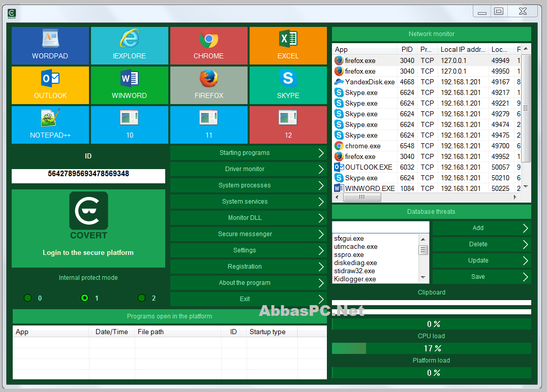Select sspro.exe in threats list
The width and height of the screenshot is (547, 392).
click(349, 255)
